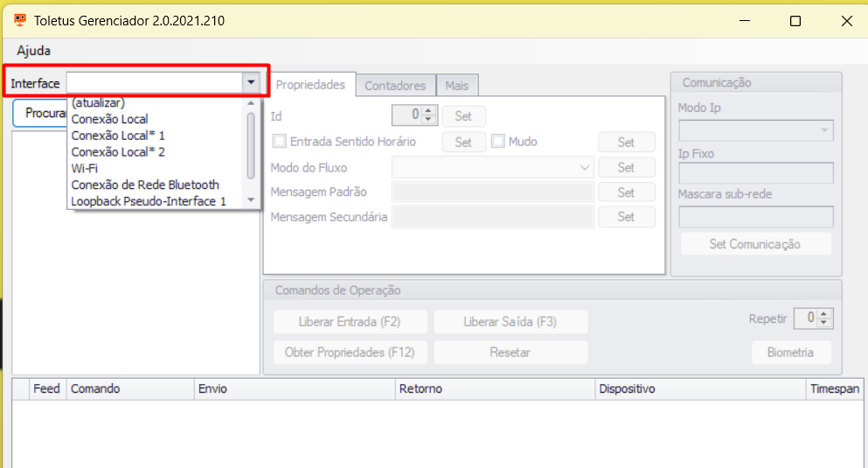Collapse the Interface dropdown arrow
The height and width of the screenshot is (468, 868).
click(251, 83)
